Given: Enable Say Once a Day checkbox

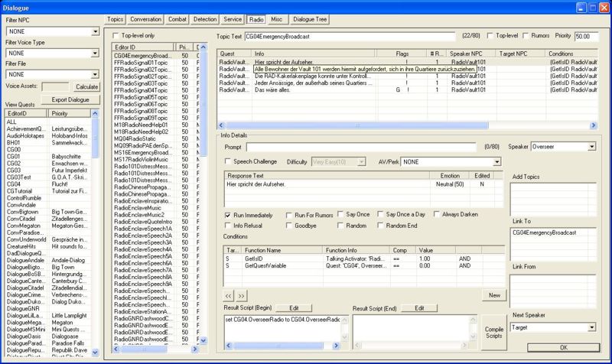Looking at the screenshot, I should coord(380,215).
